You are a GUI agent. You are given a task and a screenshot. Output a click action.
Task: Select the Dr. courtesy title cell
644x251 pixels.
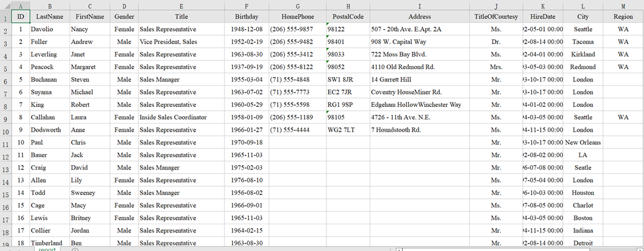click(496, 42)
